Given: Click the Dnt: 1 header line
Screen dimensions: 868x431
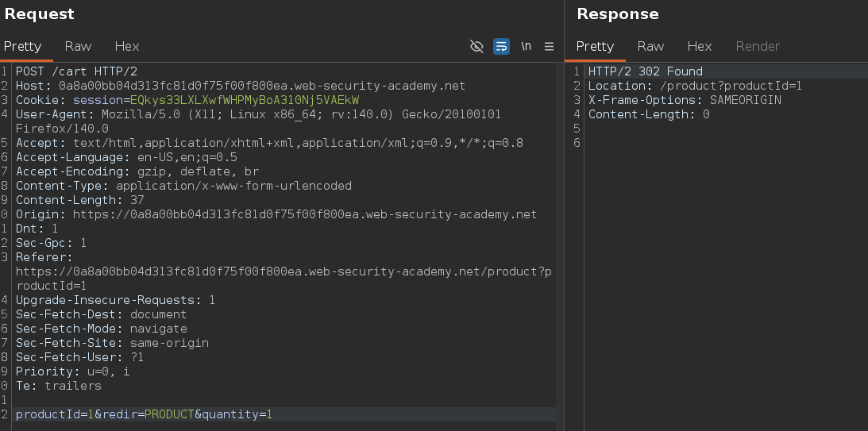Looking at the screenshot, I should (37, 229).
